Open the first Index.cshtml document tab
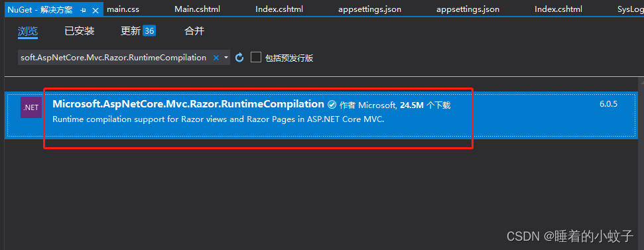Image resolution: width=644 pixels, height=250 pixels. [279, 9]
